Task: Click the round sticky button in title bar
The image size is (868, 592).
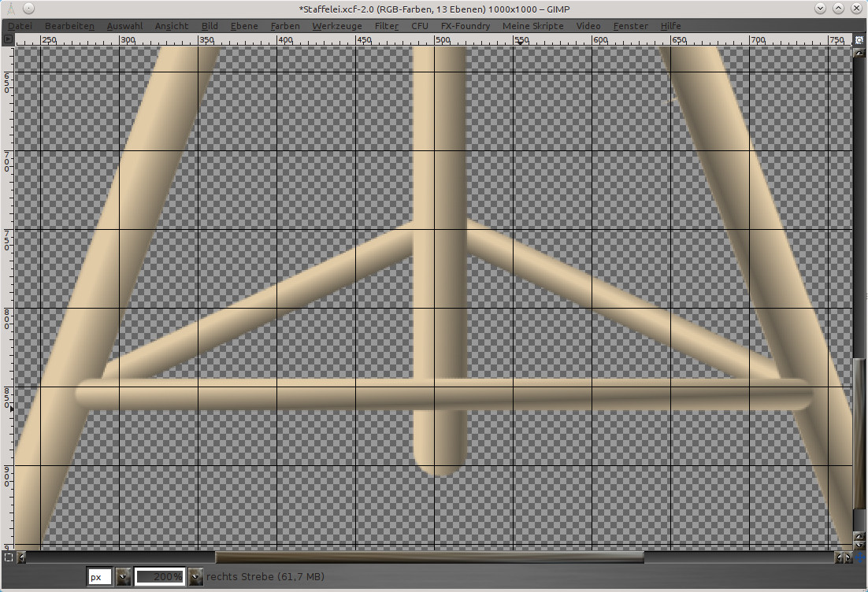Action: tap(28, 8)
